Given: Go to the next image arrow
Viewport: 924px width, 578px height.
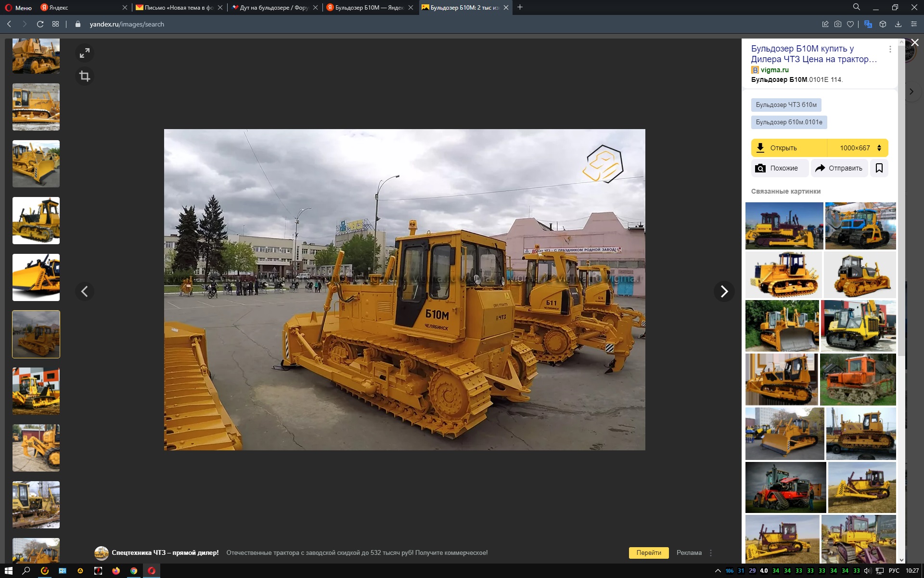Looking at the screenshot, I should (724, 291).
